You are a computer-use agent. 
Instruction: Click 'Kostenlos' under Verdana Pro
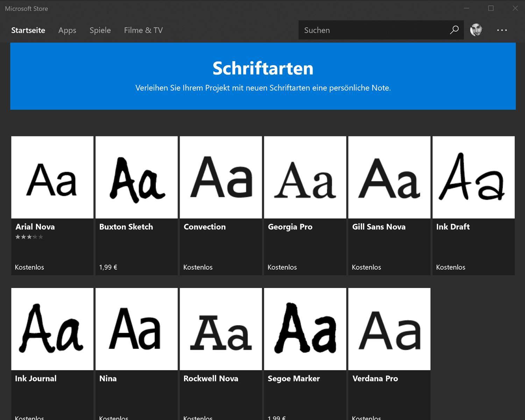click(x=367, y=418)
